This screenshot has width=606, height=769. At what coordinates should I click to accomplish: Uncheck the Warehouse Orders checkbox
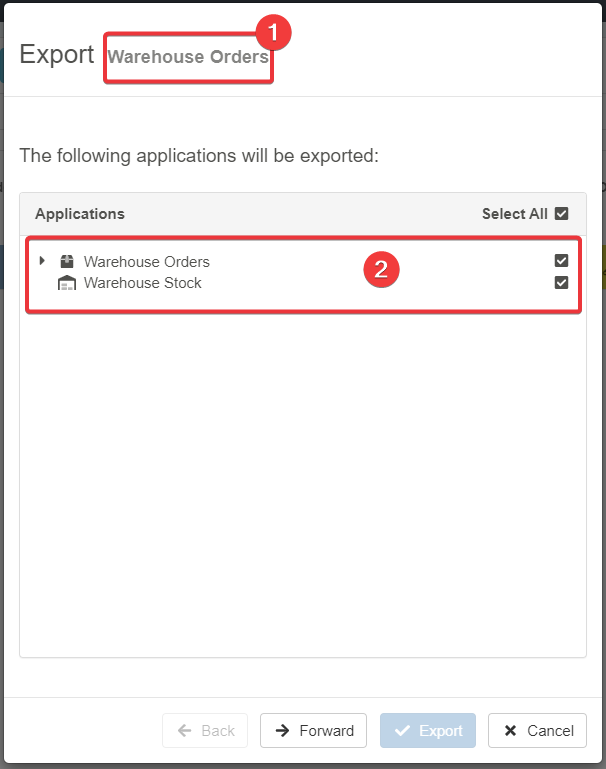[561, 261]
